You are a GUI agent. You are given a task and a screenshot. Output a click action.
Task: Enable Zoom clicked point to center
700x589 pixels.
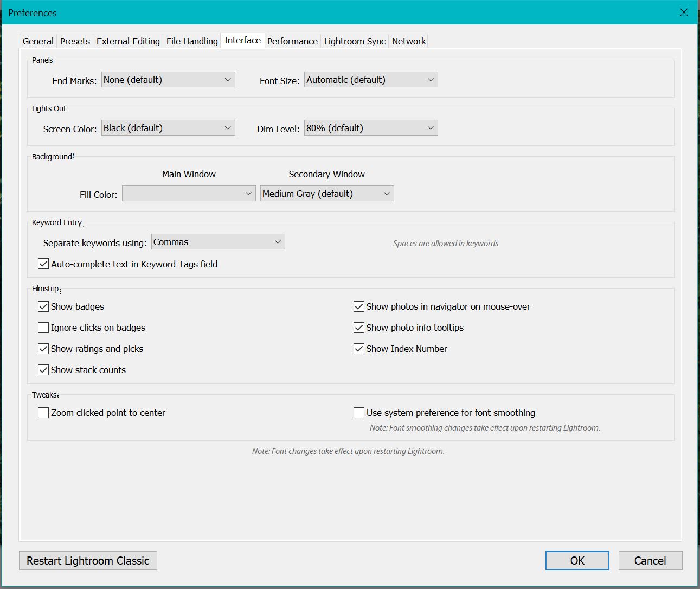pos(43,413)
